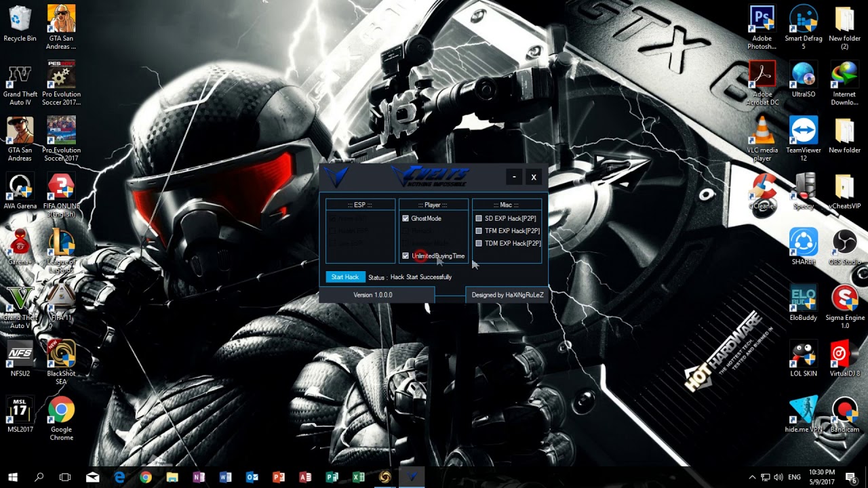Image resolution: width=868 pixels, height=488 pixels.
Task: Open Word from the taskbar
Action: tap(226, 477)
